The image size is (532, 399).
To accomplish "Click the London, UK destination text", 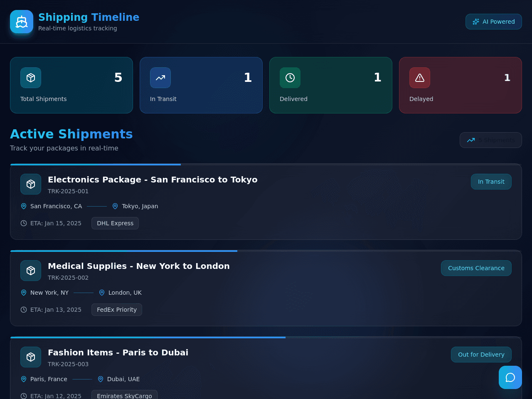I will 125,293.
